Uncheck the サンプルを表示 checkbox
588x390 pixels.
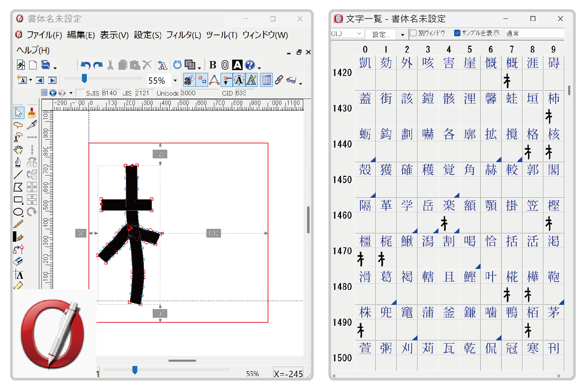(x=457, y=33)
